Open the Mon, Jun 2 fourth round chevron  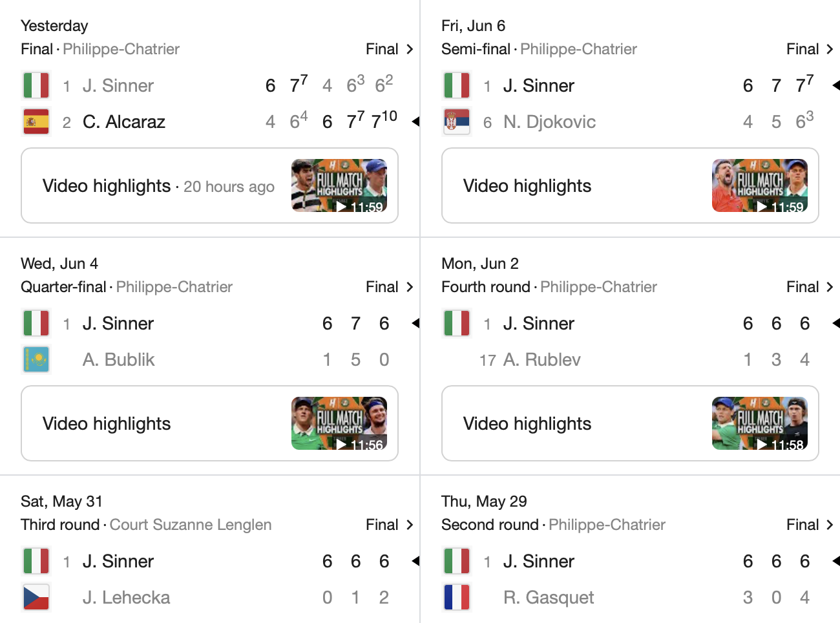(x=830, y=287)
